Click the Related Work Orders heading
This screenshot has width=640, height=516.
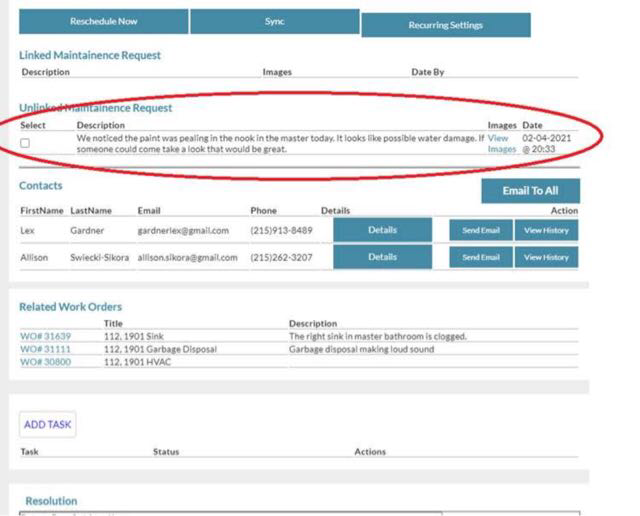click(70, 307)
